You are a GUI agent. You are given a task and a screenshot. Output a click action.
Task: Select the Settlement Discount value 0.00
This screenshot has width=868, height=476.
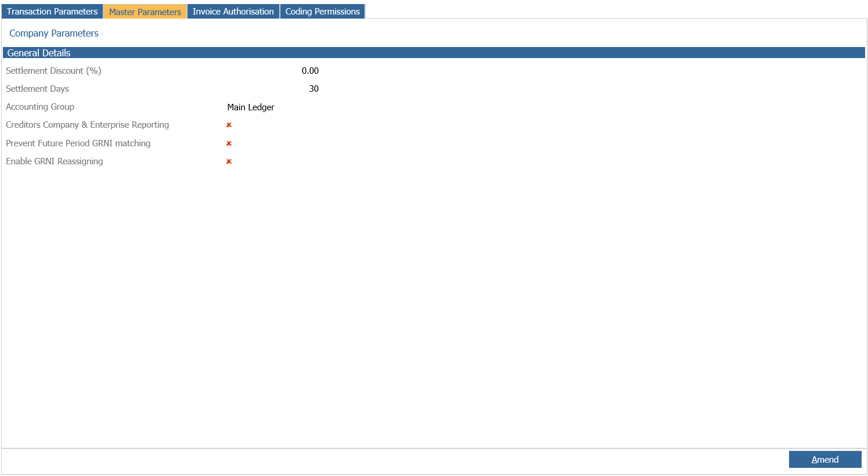click(x=310, y=71)
